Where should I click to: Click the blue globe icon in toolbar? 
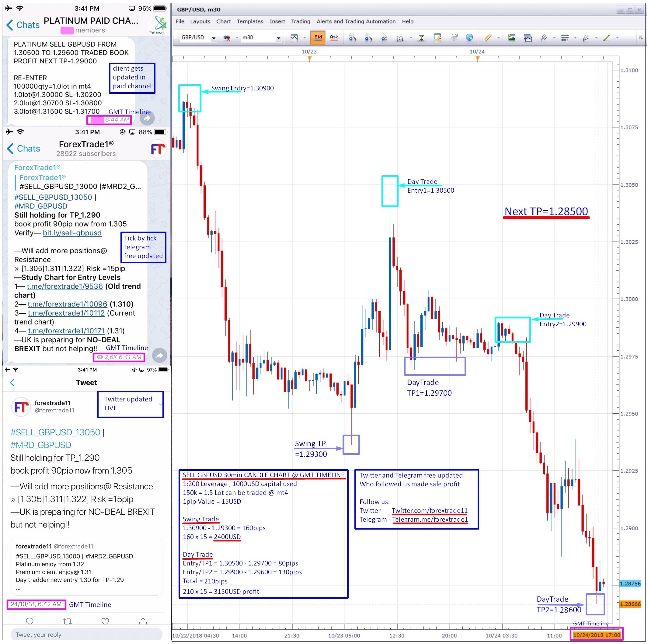click(x=469, y=37)
